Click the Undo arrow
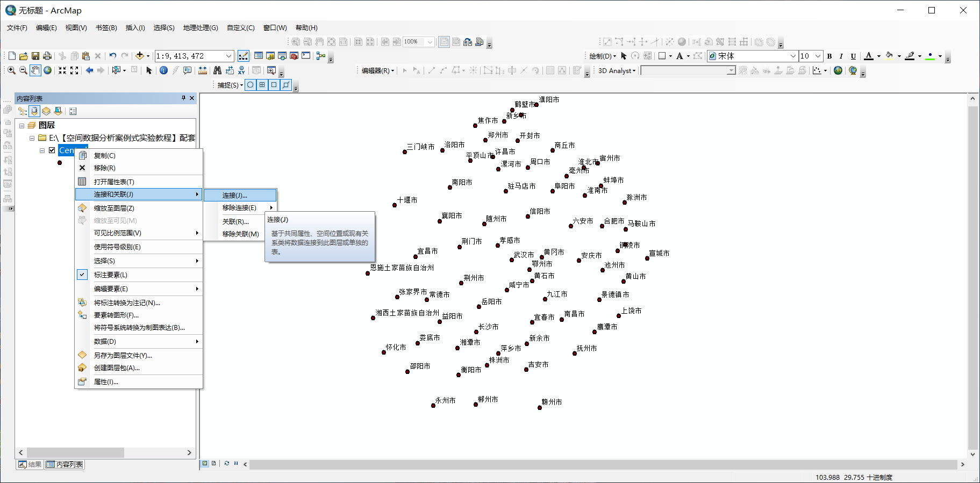Viewport: 980px width, 483px height. click(x=112, y=56)
